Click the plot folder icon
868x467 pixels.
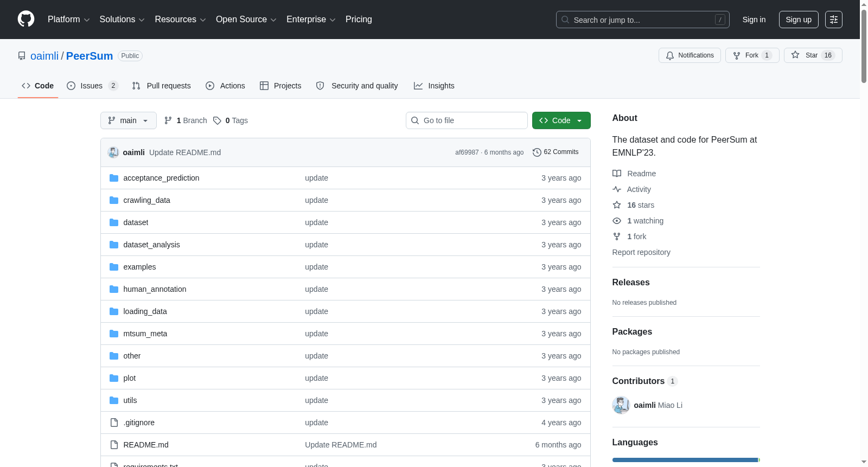[114, 378]
